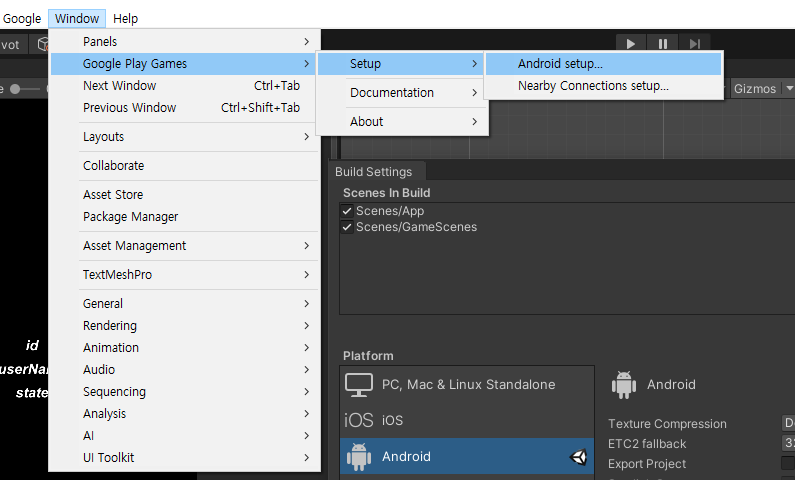Select Setup submenu item
Image resolution: width=795 pixels, height=480 pixels.
point(400,64)
